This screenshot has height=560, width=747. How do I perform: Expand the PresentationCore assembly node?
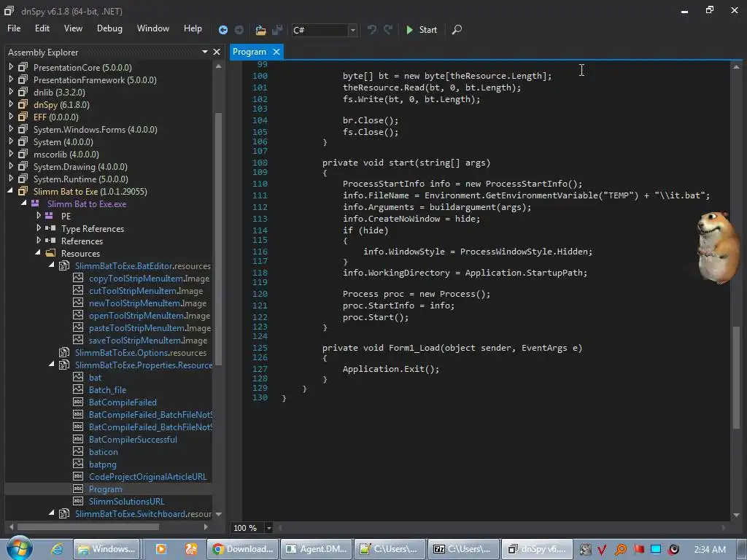(11, 67)
